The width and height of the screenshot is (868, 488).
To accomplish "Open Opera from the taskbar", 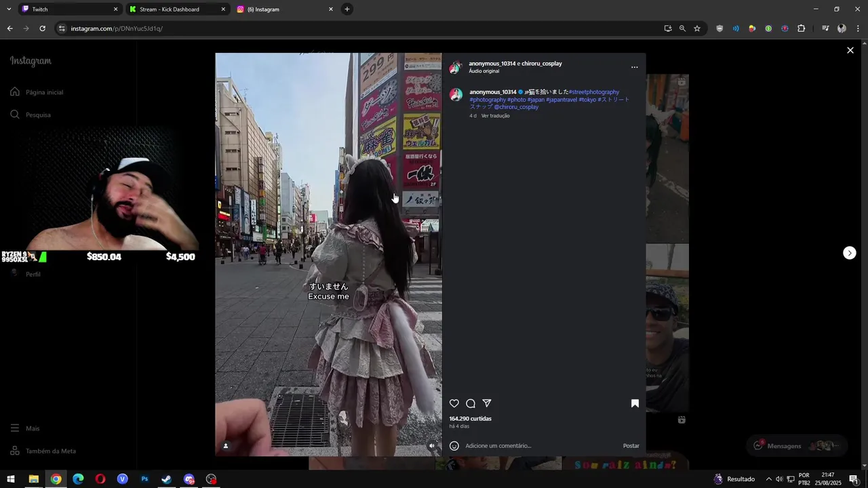I will pyautogui.click(x=100, y=479).
